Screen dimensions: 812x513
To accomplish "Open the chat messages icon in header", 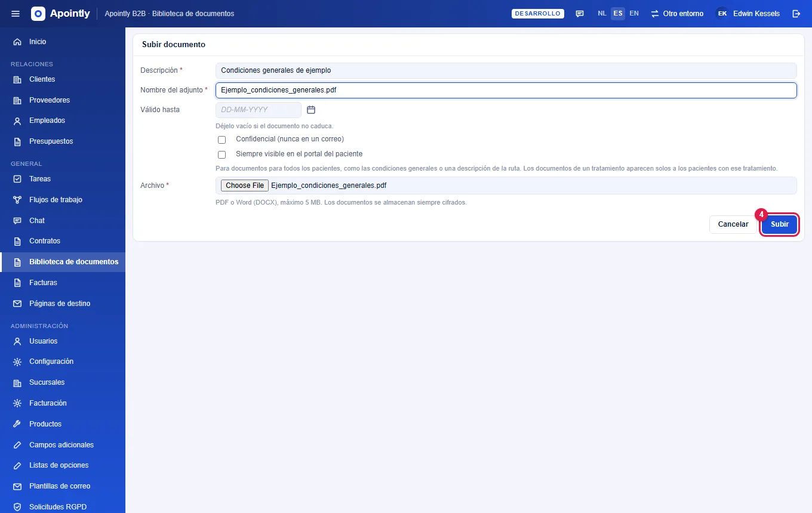I will (x=580, y=14).
